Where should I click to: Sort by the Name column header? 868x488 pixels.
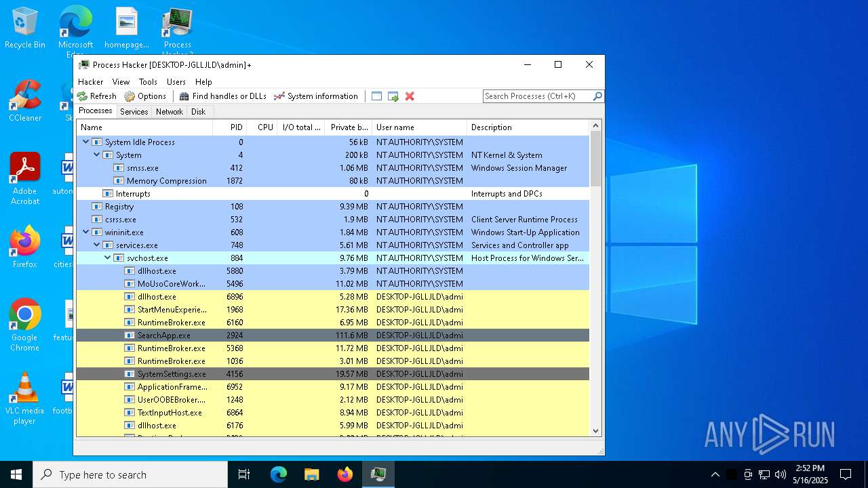tap(144, 127)
